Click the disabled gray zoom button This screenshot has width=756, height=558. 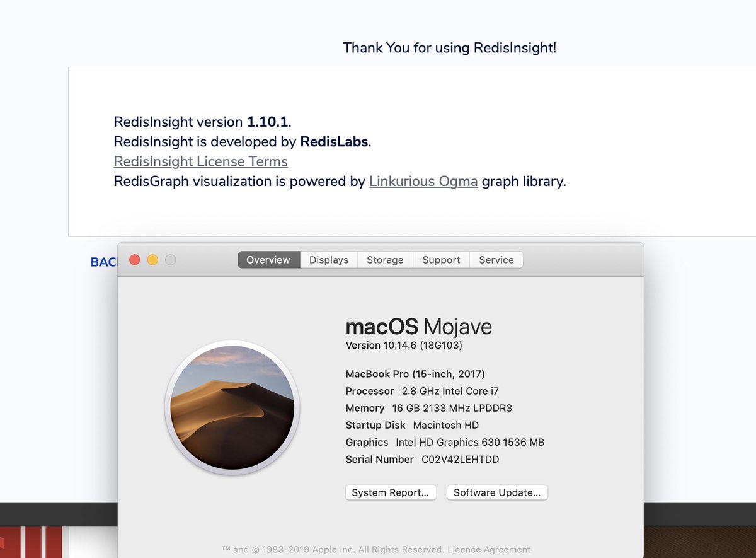[x=170, y=259]
